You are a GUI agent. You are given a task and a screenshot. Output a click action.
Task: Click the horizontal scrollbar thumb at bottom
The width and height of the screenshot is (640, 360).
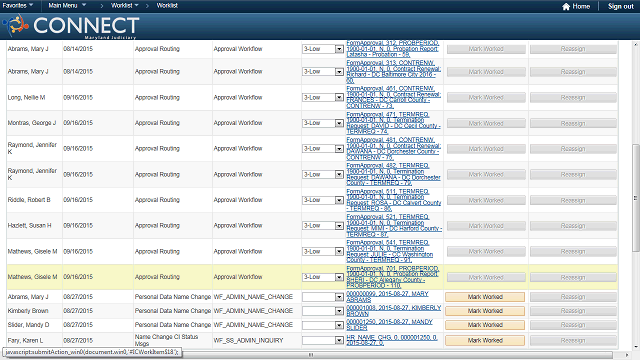pyautogui.click(x=311, y=355)
